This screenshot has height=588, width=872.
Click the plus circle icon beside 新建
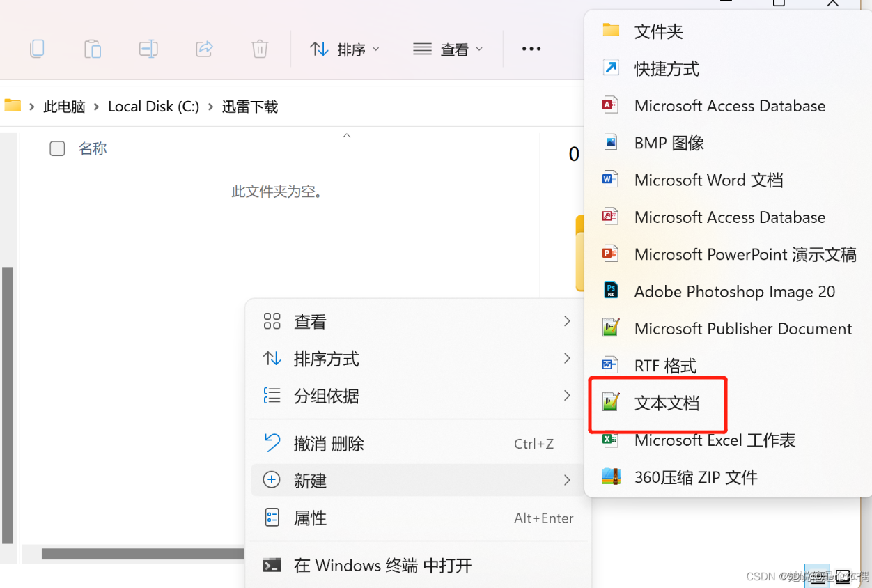point(272,480)
